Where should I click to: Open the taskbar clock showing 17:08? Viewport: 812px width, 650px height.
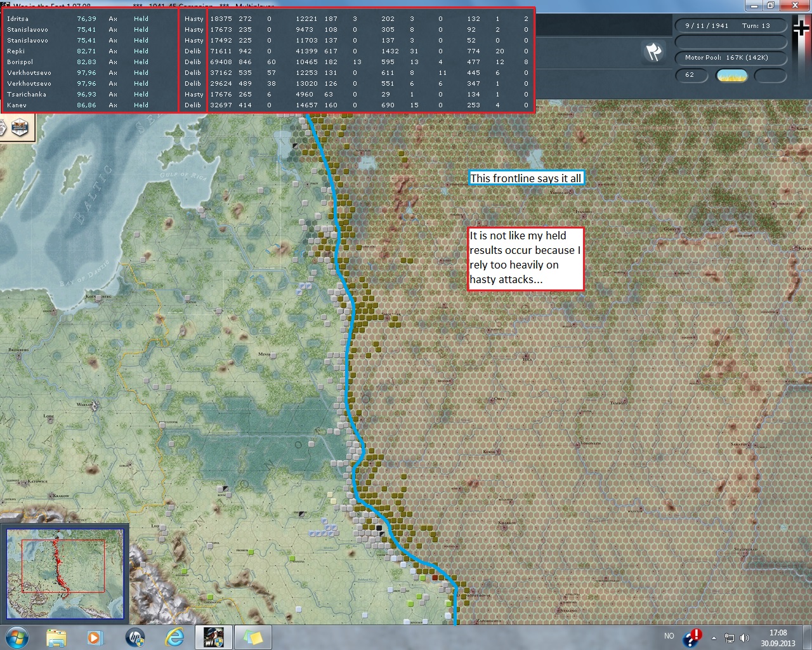(778, 637)
